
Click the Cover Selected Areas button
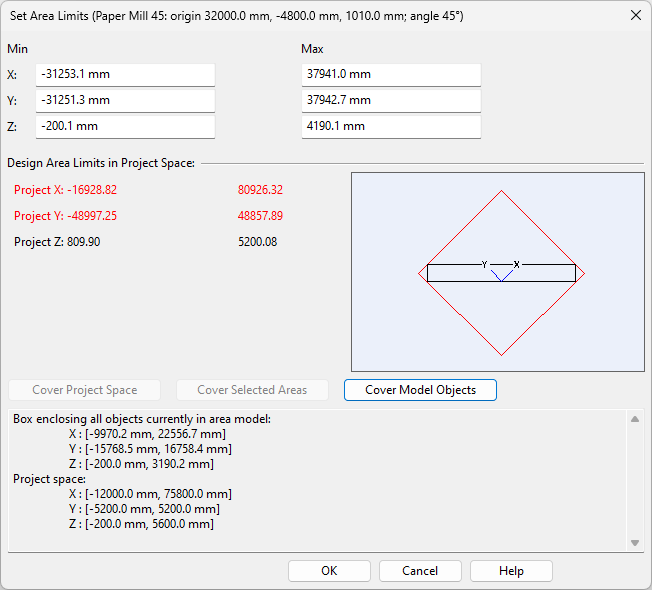coord(252,390)
